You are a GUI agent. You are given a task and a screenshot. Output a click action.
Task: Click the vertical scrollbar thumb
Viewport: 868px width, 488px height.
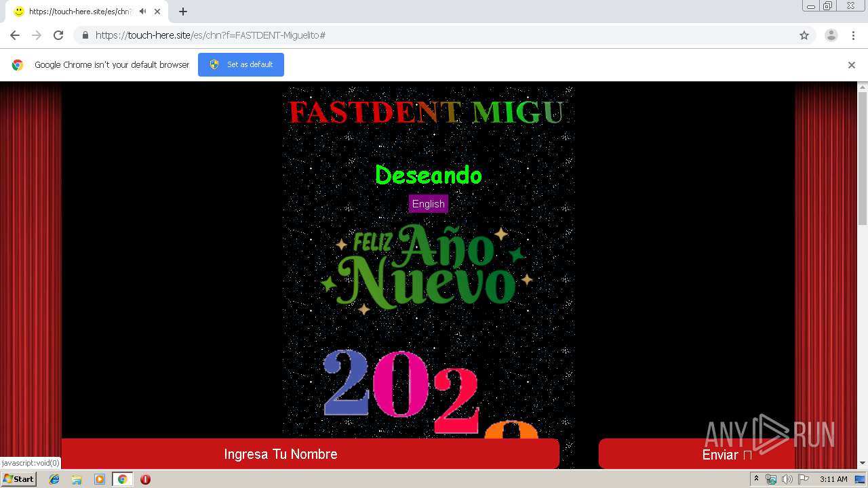[863, 159]
